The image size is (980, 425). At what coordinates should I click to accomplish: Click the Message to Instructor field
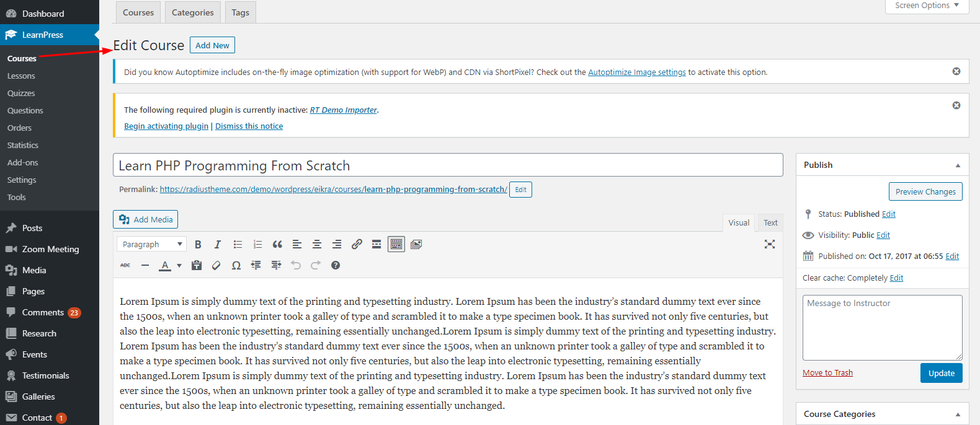(882, 328)
